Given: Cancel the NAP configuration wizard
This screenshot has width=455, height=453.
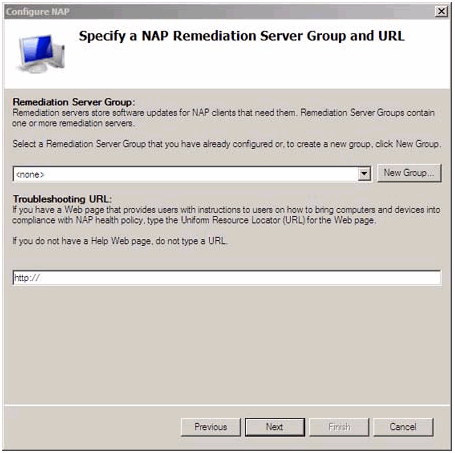Looking at the screenshot, I should (x=403, y=427).
